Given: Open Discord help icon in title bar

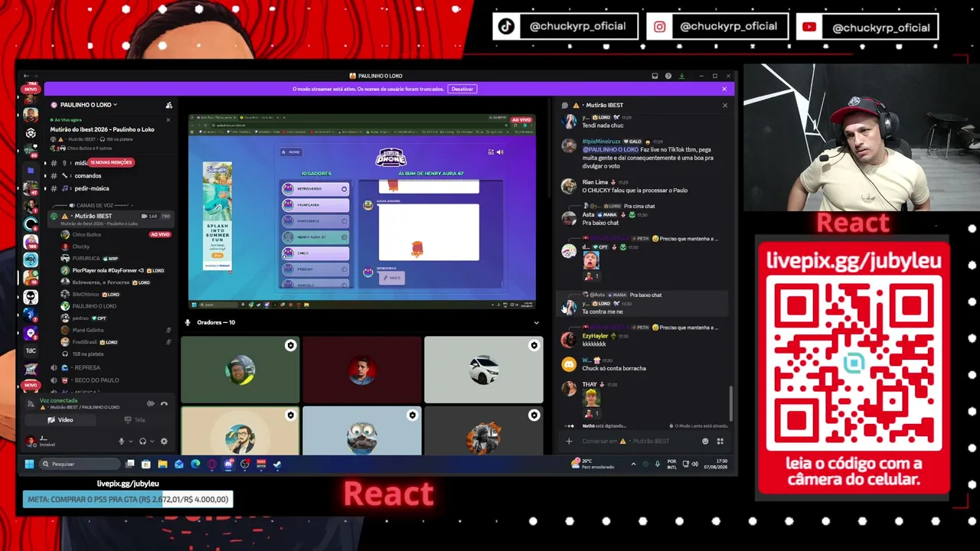Looking at the screenshot, I should tap(668, 76).
